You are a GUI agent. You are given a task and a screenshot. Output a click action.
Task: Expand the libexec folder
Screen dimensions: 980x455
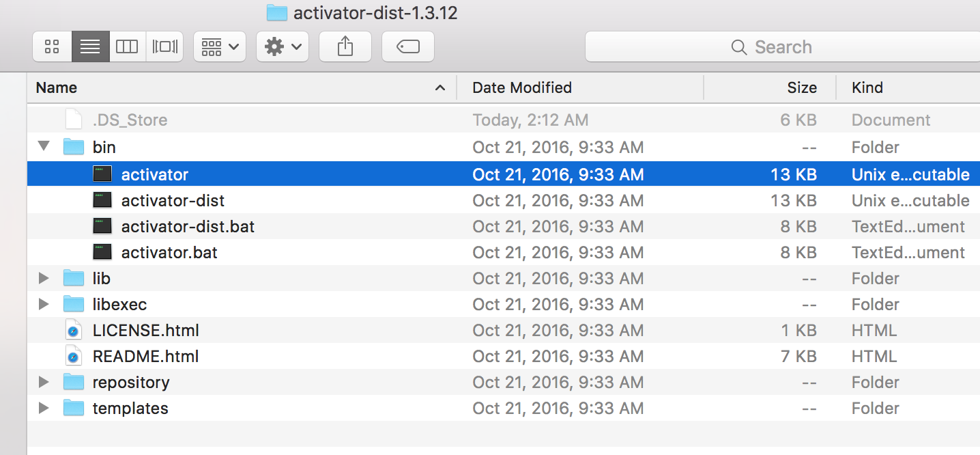point(44,304)
